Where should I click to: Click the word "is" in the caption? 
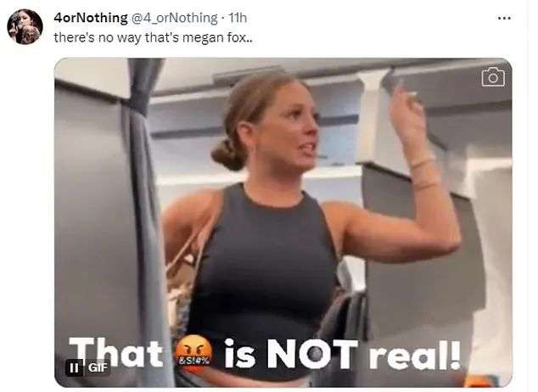(240, 354)
